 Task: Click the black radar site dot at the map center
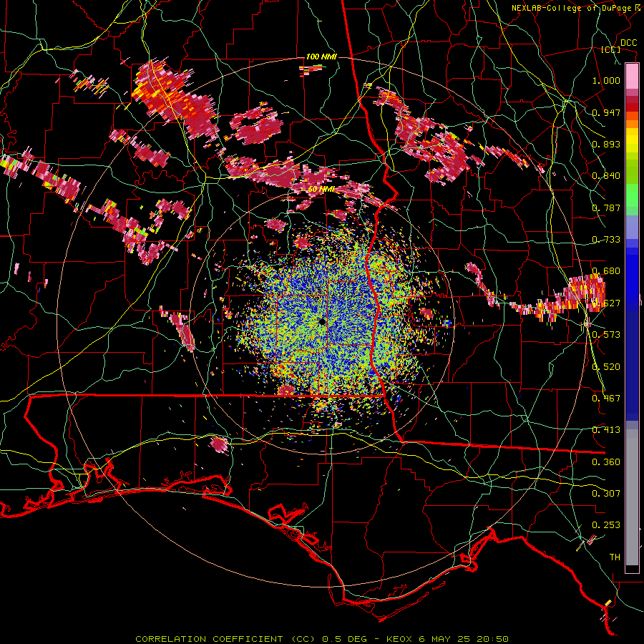[x=322, y=321]
